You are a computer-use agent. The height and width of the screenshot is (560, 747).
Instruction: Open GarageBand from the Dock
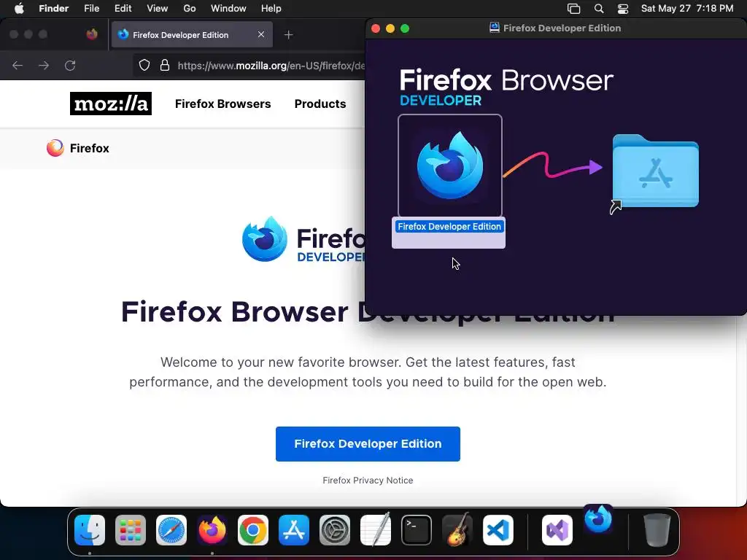[x=457, y=530]
